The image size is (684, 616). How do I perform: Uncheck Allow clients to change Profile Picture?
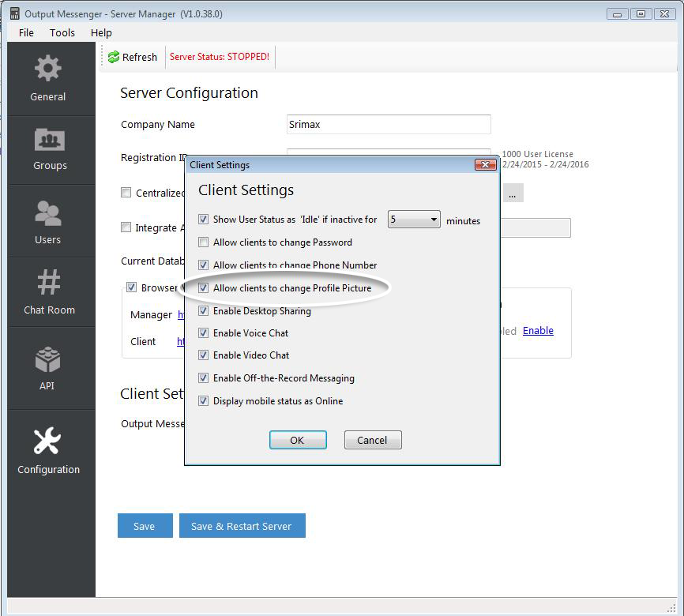(203, 288)
